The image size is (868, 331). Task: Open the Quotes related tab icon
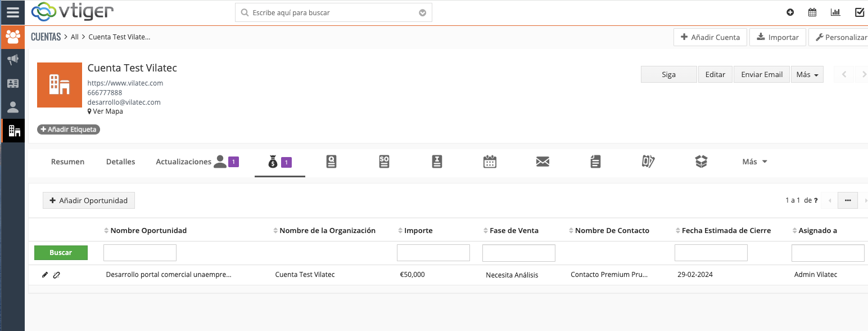[x=331, y=162]
